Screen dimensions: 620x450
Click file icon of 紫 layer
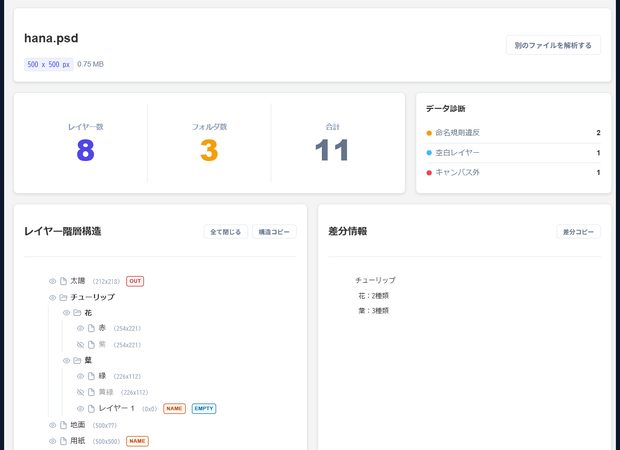[91, 345]
